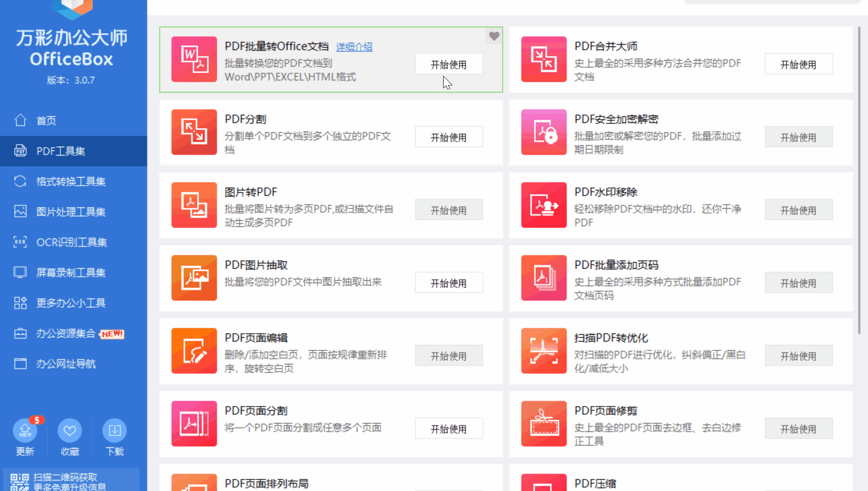Click the PDF分割 title text

[245, 119]
